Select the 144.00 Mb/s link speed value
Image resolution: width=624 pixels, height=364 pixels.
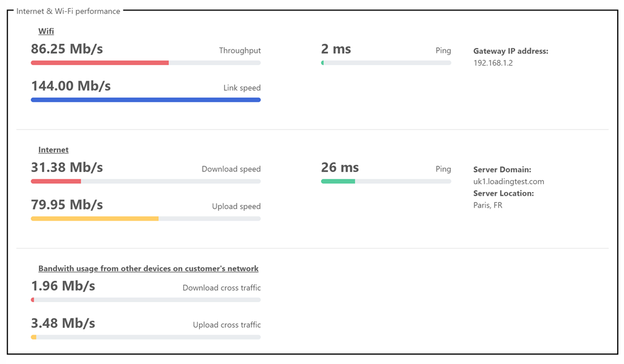point(71,86)
